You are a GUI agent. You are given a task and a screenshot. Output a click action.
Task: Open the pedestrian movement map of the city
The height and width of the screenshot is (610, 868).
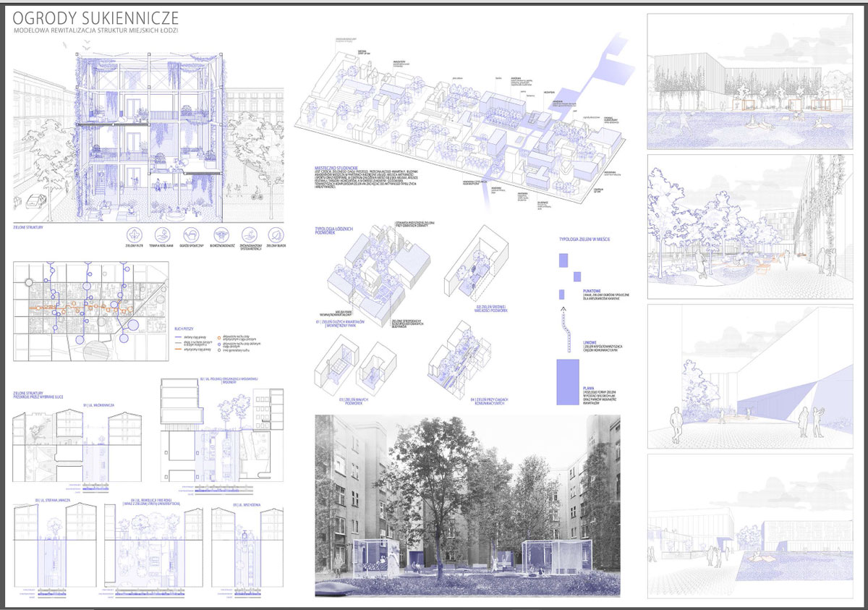(x=91, y=311)
